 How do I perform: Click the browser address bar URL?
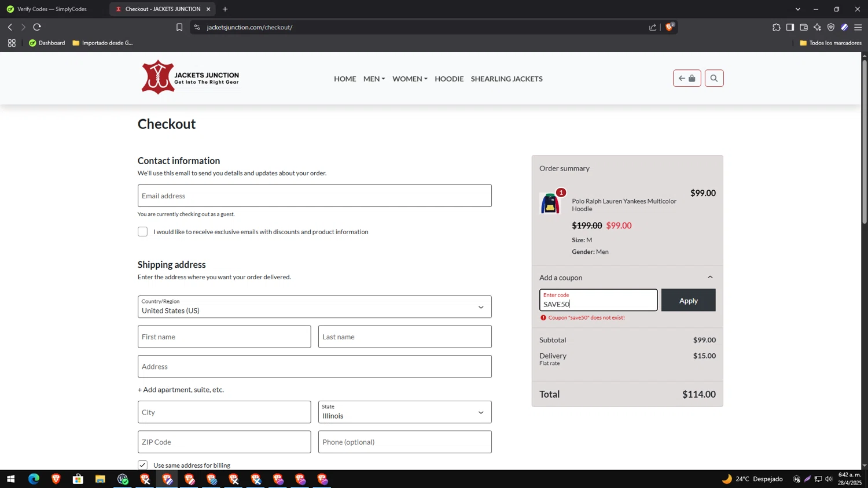[249, 27]
